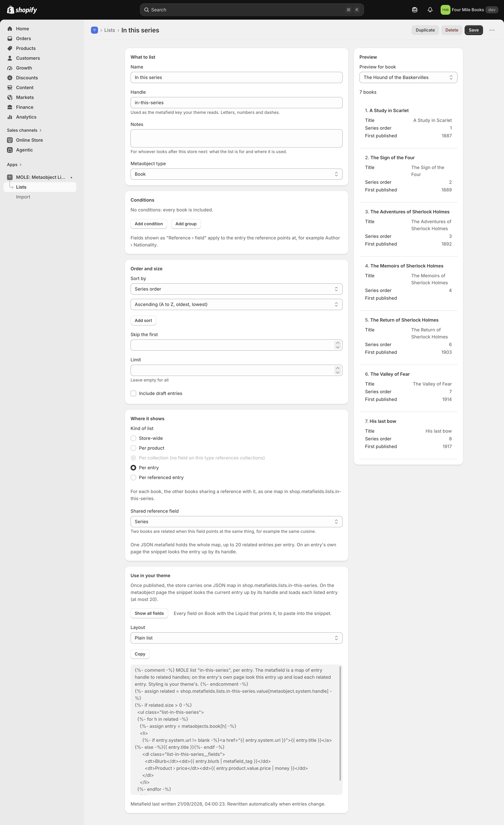Click into the Name field

click(236, 77)
